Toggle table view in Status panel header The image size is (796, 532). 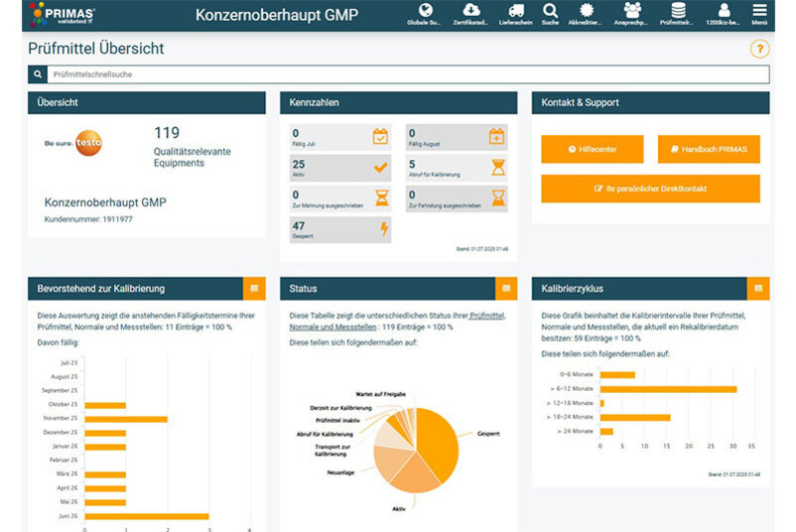tap(506, 288)
